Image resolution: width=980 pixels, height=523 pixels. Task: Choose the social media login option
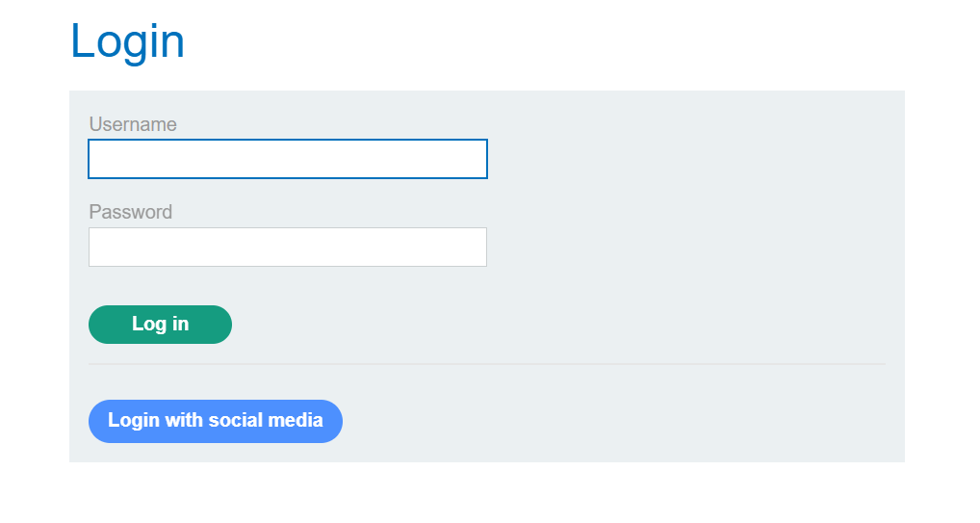click(x=215, y=421)
